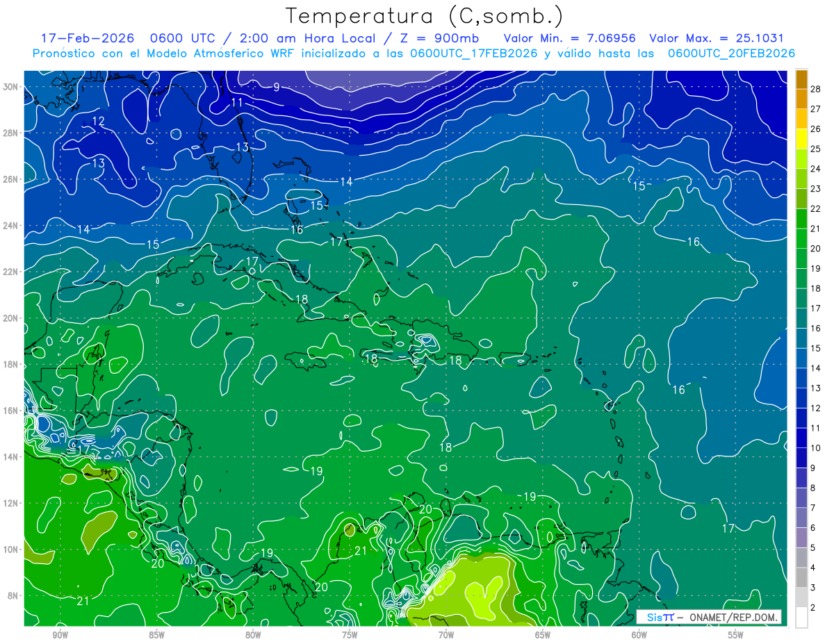
Task: Select the pressure level "Z = 900mb"
Action: pyautogui.click(x=440, y=38)
